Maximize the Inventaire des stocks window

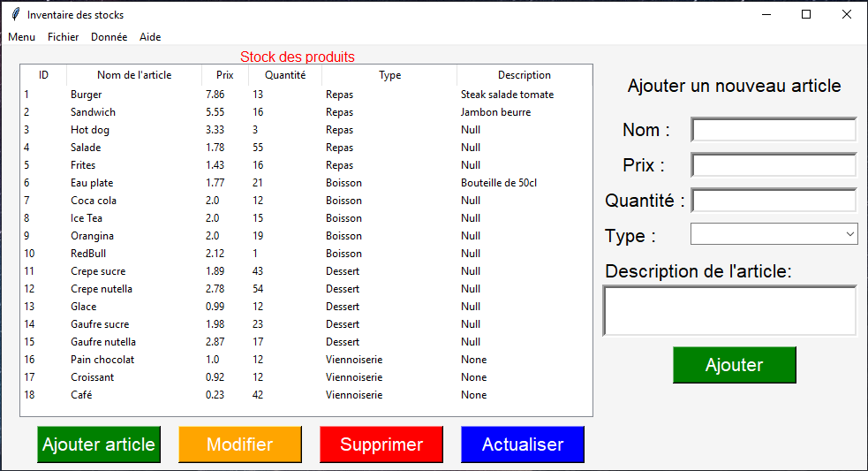coord(806,14)
